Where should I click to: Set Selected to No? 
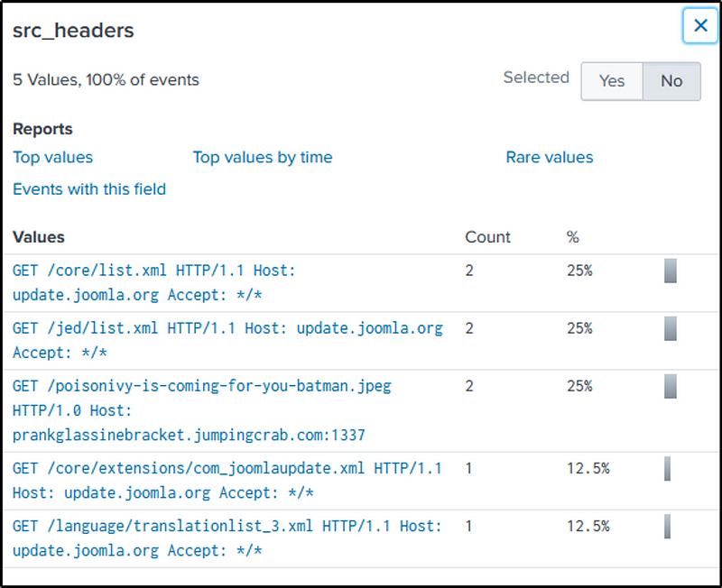671,81
